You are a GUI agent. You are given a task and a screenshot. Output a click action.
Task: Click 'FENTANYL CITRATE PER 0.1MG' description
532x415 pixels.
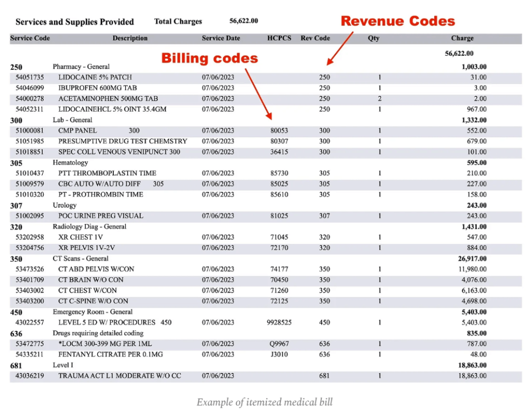(x=111, y=355)
